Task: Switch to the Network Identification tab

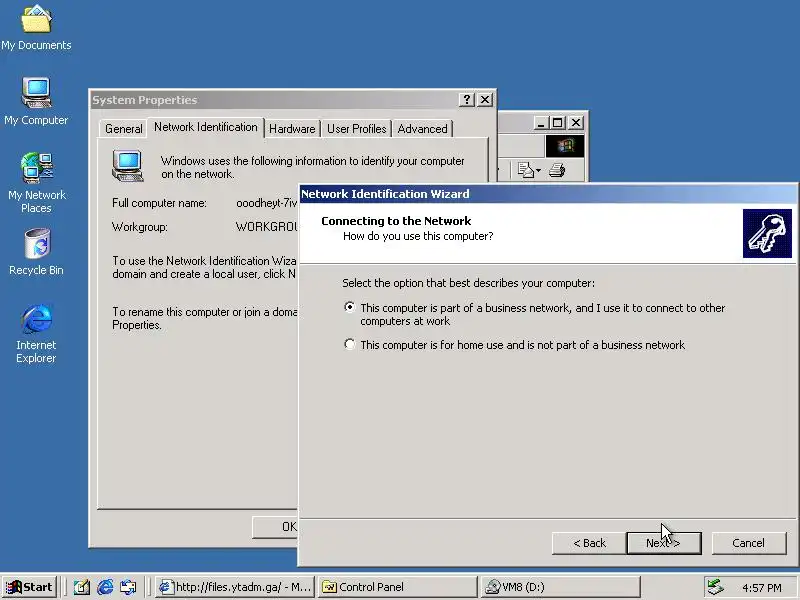Action: tap(206, 127)
